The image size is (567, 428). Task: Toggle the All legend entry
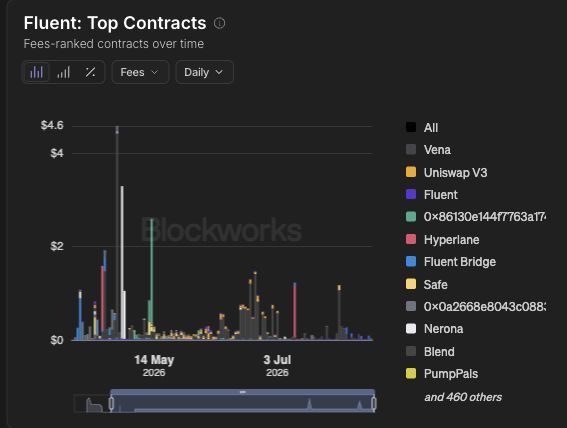tap(422, 128)
